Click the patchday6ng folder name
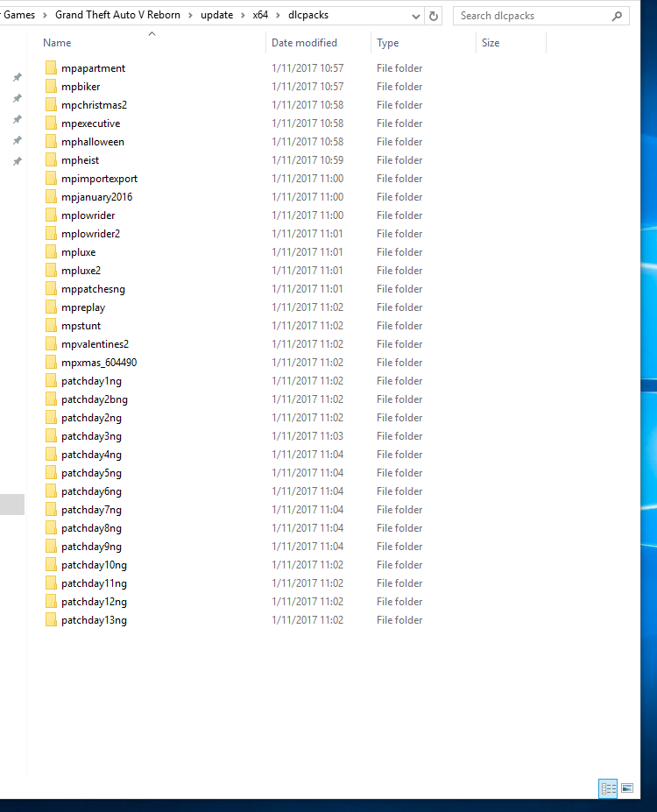The width and height of the screenshot is (657, 812). tap(91, 491)
